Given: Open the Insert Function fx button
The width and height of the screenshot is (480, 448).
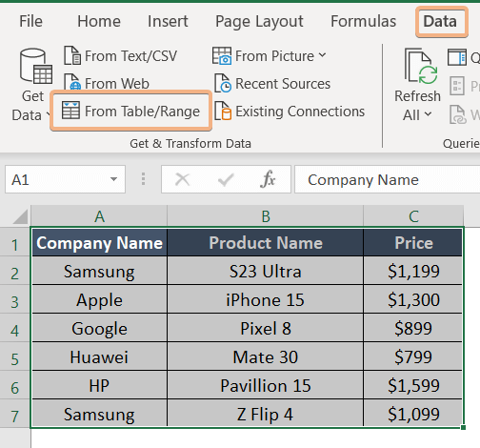Looking at the screenshot, I should [x=268, y=179].
